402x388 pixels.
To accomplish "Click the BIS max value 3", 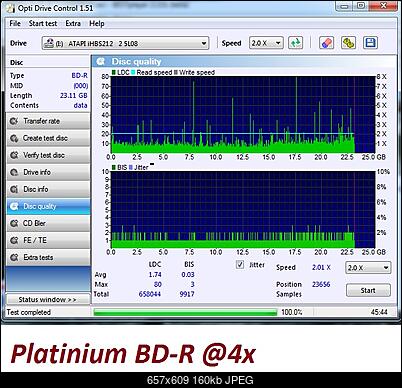I will pyautogui.click(x=192, y=284).
